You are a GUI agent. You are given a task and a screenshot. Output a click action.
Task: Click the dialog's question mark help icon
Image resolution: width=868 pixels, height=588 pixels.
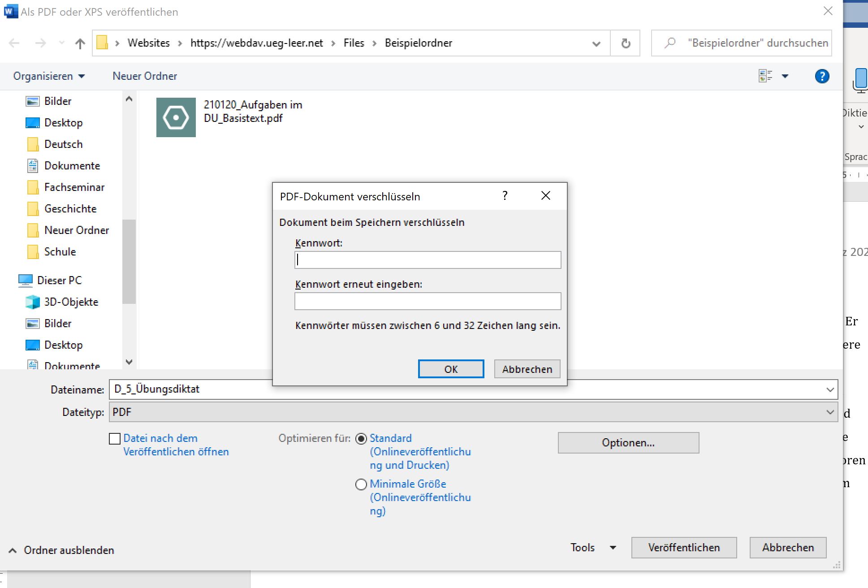505,196
